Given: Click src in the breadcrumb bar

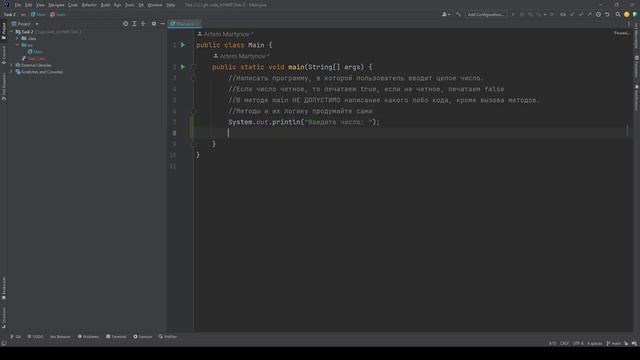Looking at the screenshot, I should pyautogui.click(x=23, y=14).
